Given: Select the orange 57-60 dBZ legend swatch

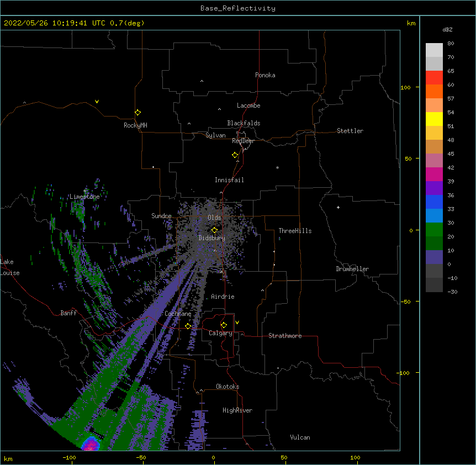Looking at the screenshot, I should [434, 91].
